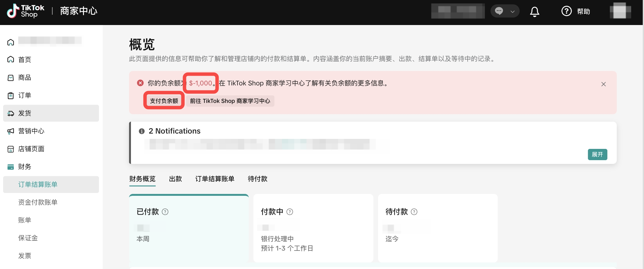Switch to the 出款 tab

point(175,179)
